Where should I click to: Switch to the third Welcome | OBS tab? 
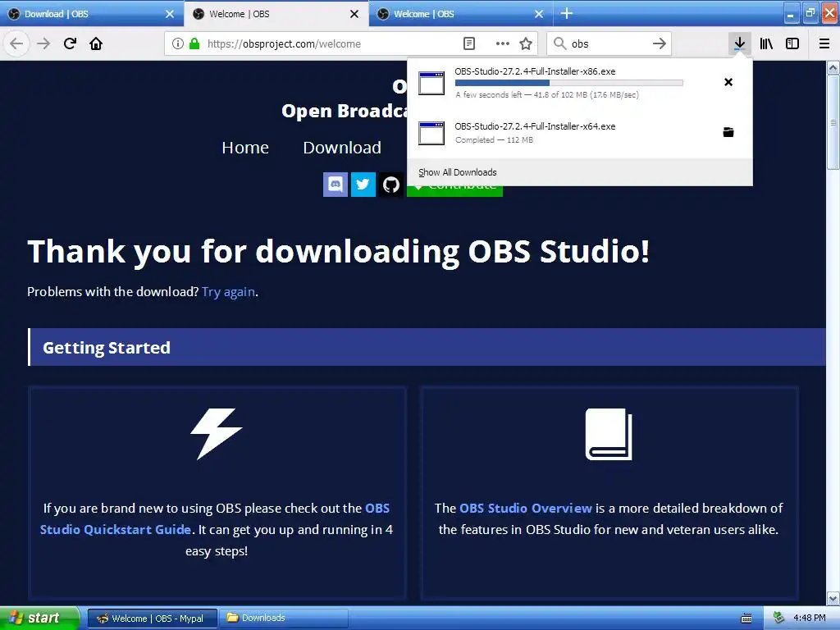(461, 13)
